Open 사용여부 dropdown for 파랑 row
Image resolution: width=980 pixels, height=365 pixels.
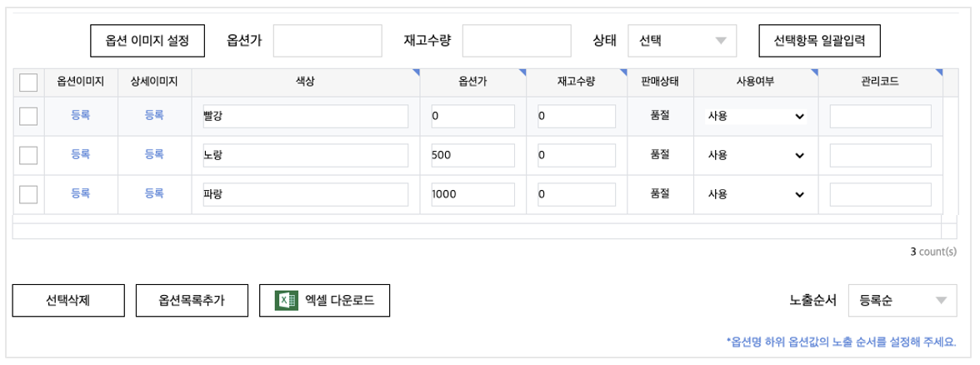pos(756,194)
